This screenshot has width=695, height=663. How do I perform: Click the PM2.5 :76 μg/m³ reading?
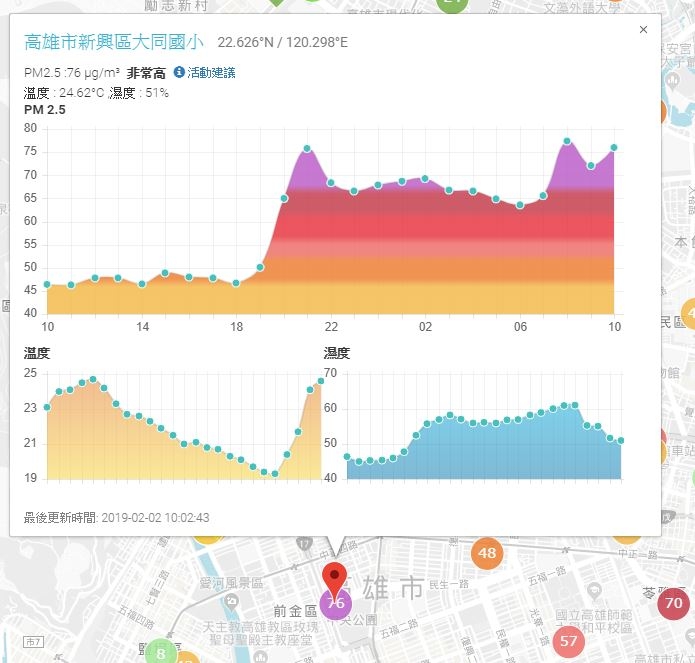(x=72, y=73)
